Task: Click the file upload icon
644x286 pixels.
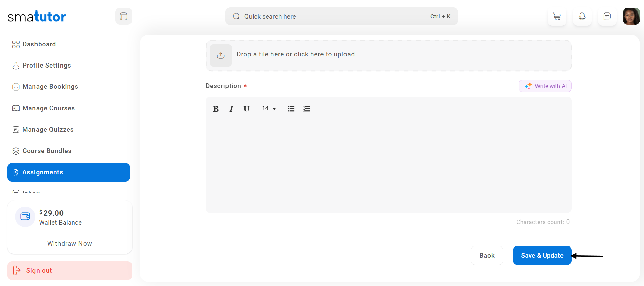Action: 221,55
